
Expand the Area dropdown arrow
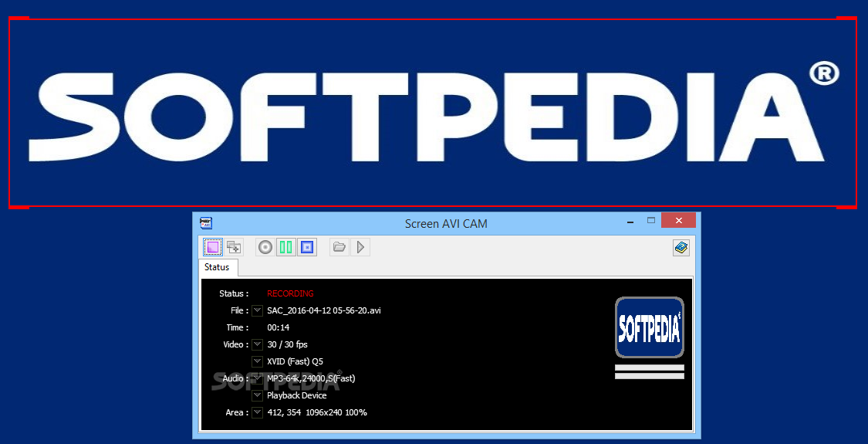257,413
